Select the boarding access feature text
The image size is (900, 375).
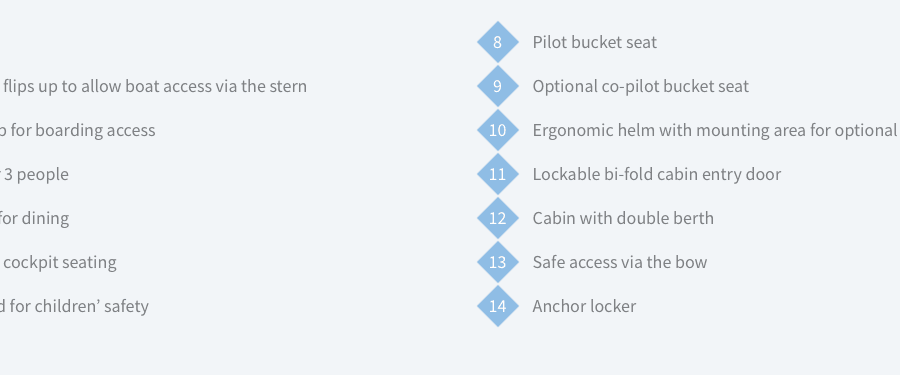[x=77, y=130]
